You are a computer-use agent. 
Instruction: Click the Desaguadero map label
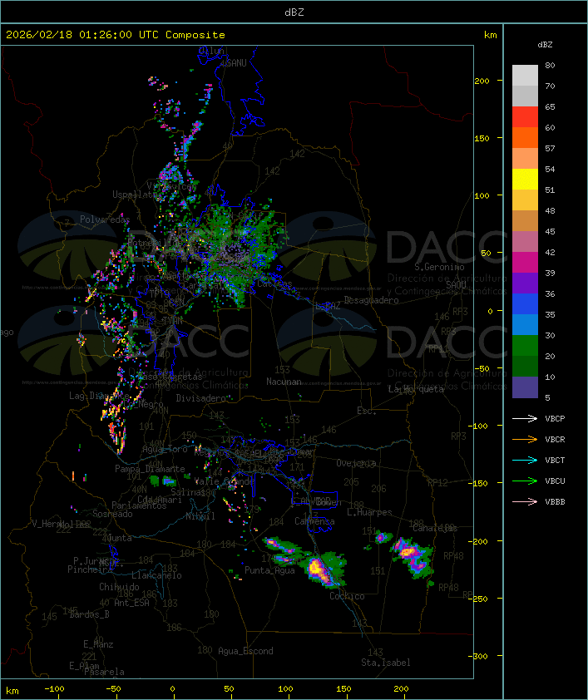tap(372, 300)
